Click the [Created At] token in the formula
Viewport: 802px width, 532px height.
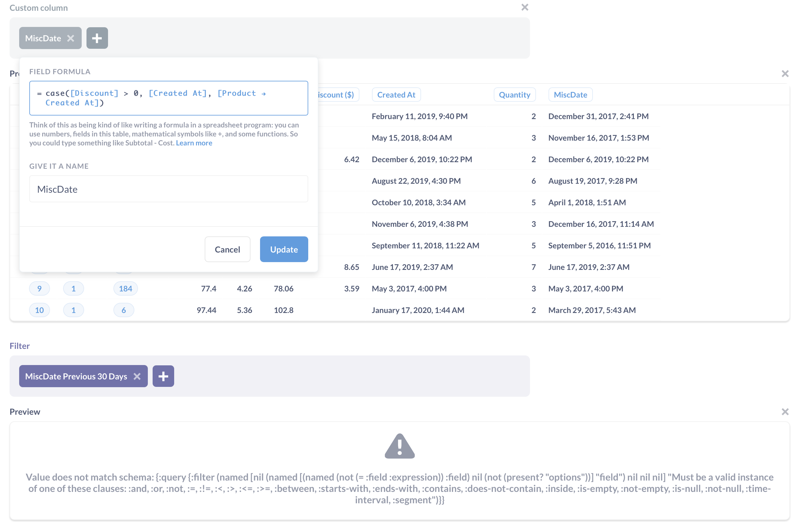(x=178, y=93)
